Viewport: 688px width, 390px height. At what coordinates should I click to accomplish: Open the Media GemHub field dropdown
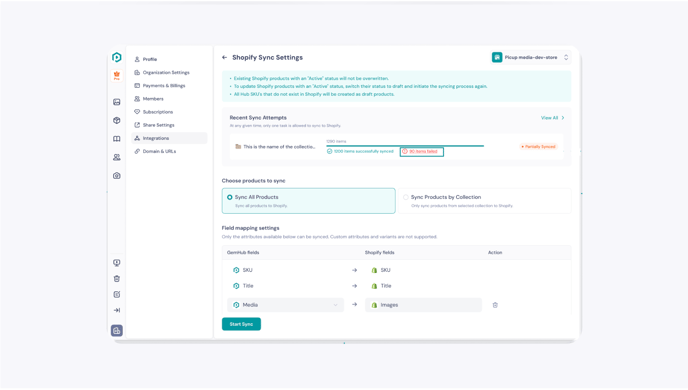pyautogui.click(x=285, y=305)
